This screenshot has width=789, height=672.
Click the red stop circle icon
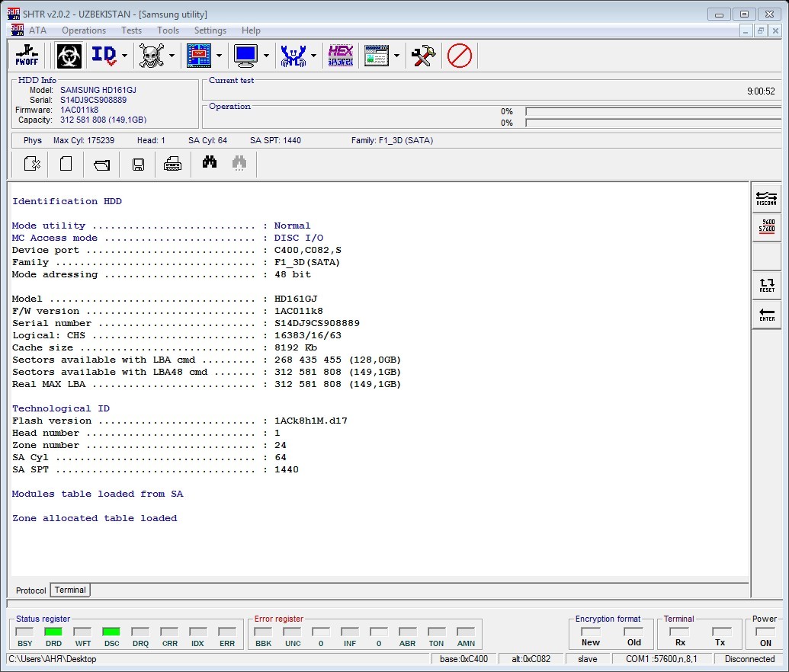pyautogui.click(x=460, y=56)
